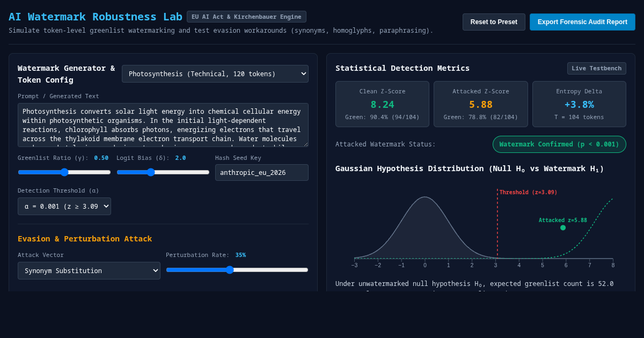This screenshot has height=338, width=644.
Task: Click the Statistical Detection Metrics heading
Action: tap(402, 68)
